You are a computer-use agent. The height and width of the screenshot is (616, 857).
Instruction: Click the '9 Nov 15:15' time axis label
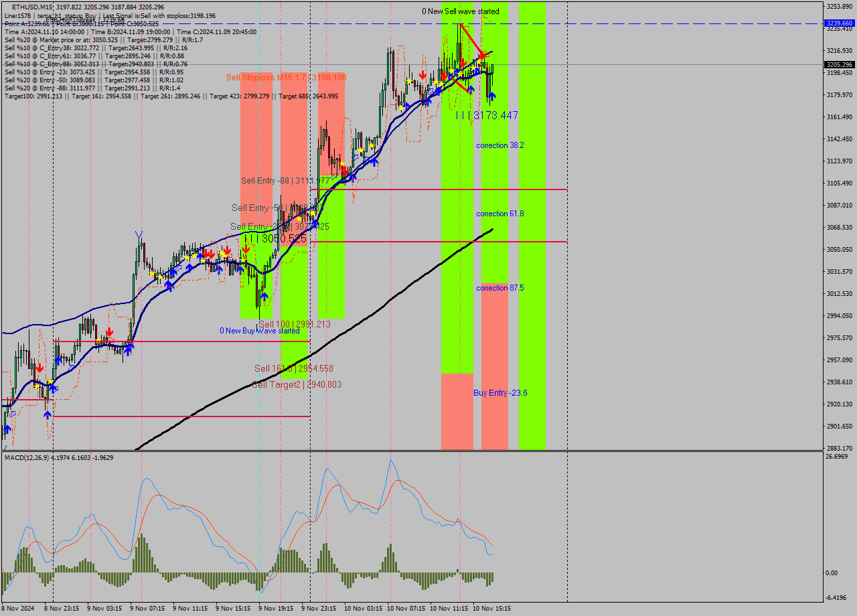(234, 609)
